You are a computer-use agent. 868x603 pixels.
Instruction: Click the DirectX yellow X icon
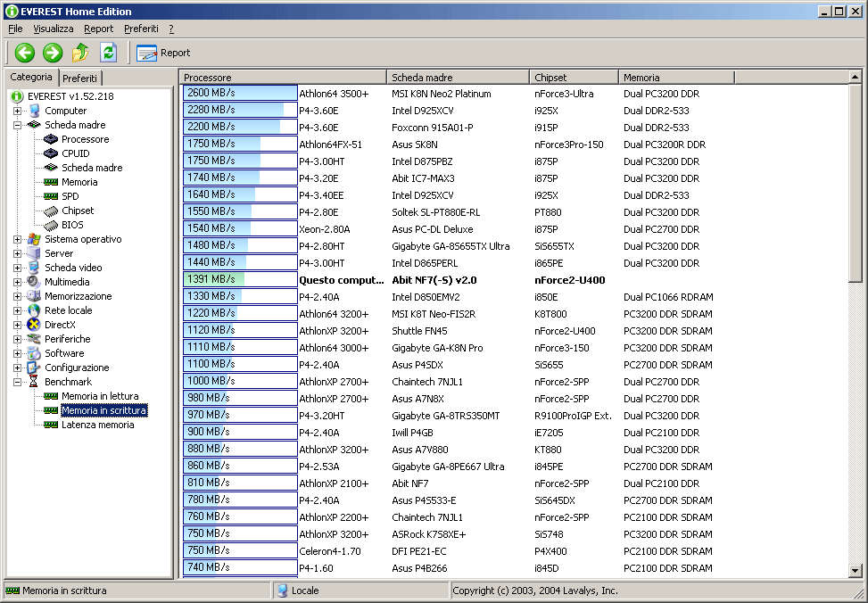34,325
